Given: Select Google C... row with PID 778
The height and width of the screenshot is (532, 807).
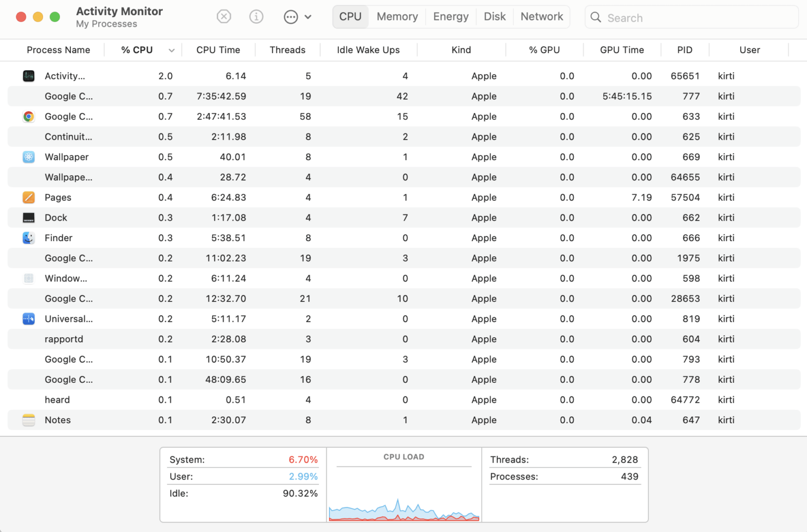Looking at the screenshot, I should [x=403, y=380].
